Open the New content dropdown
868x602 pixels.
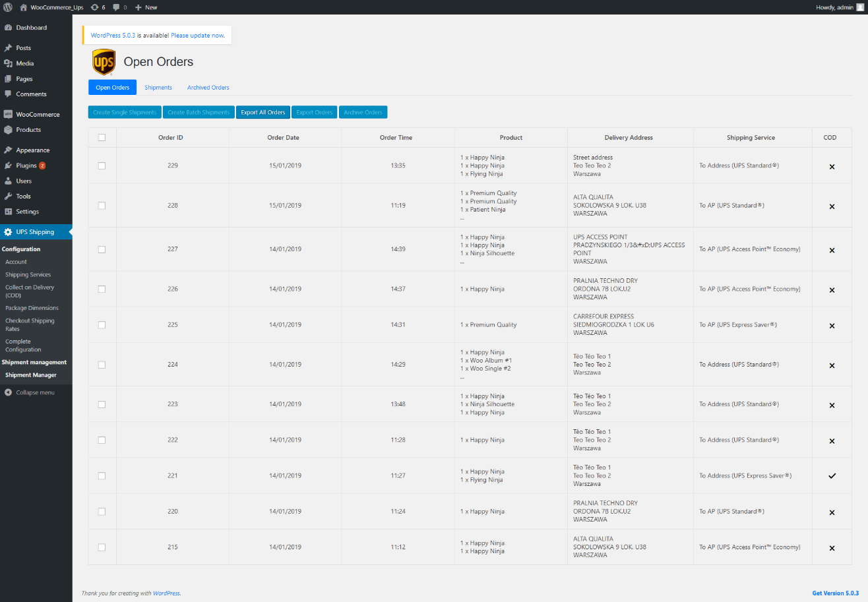point(146,7)
